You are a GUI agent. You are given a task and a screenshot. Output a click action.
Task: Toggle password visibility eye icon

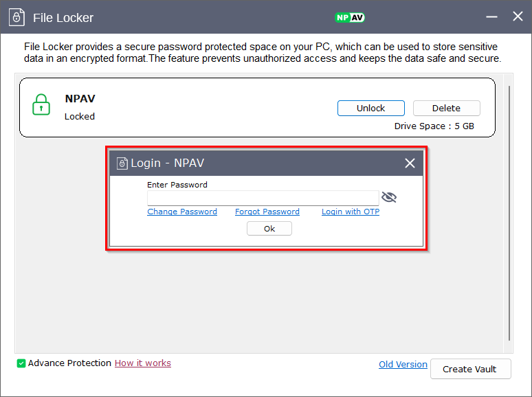[x=389, y=198]
